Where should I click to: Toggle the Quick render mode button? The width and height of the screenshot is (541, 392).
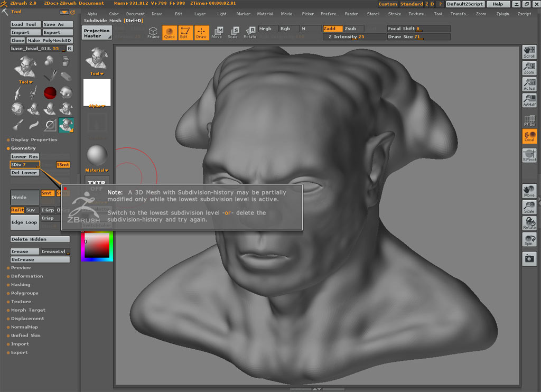point(170,33)
